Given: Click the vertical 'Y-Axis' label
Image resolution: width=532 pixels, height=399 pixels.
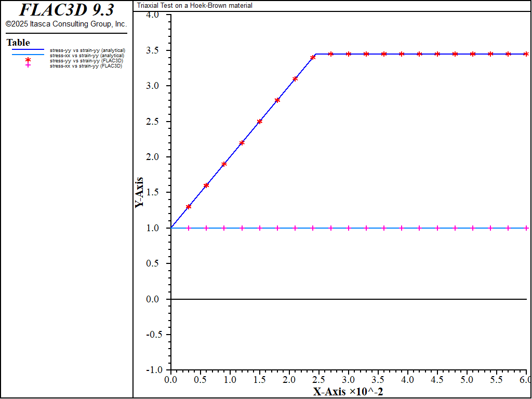Looking at the screenshot, I should pyautogui.click(x=139, y=193).
